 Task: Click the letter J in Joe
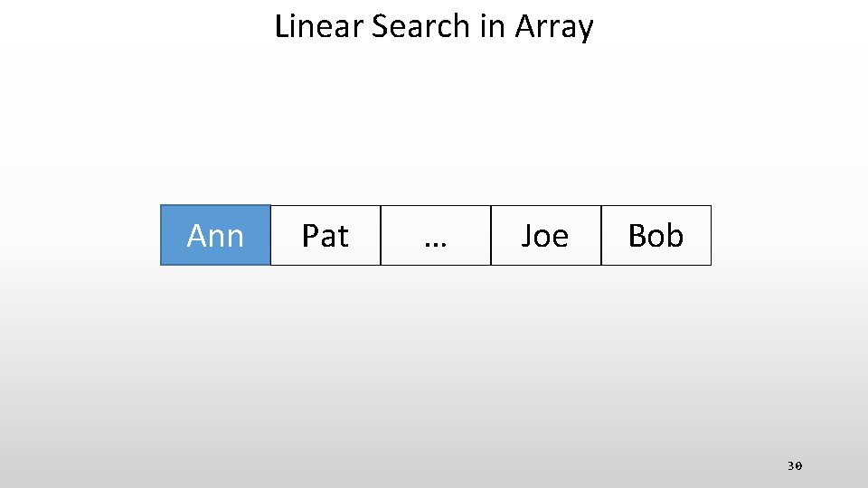[x=527, y=236]
